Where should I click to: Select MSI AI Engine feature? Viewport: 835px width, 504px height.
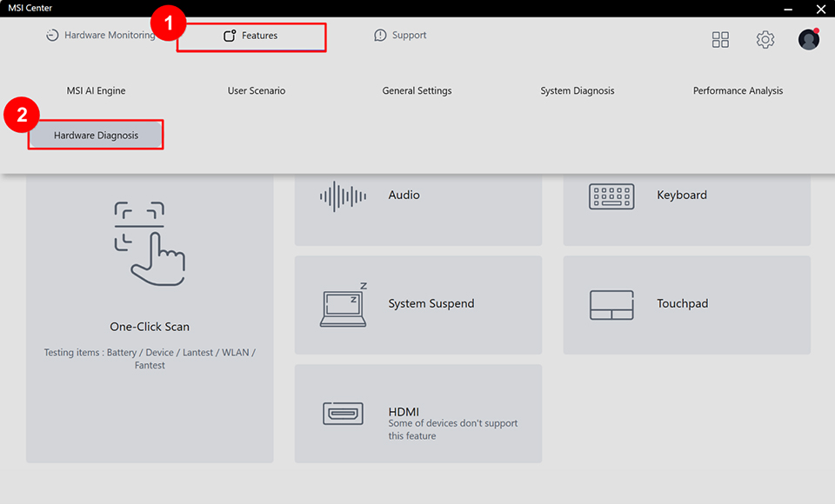coord(96,90)
